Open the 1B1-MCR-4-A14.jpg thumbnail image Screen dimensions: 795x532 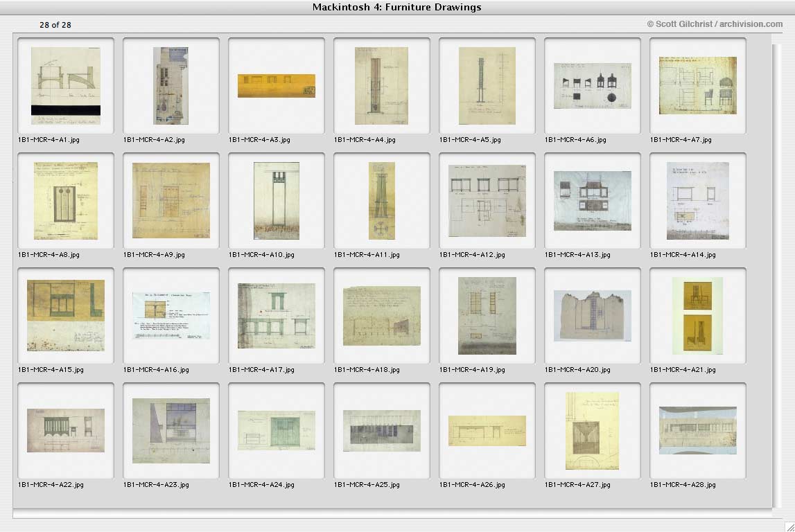point(698,201)
